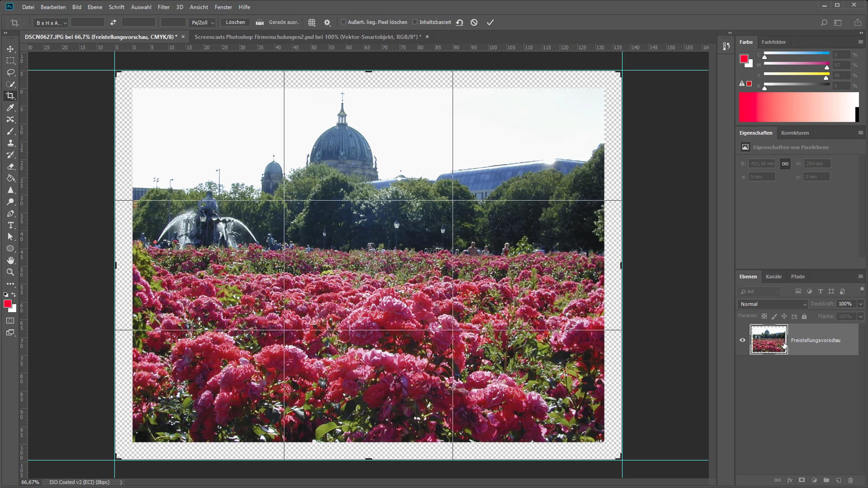
Task: Click the Löschen button
Action: point(235,22)
